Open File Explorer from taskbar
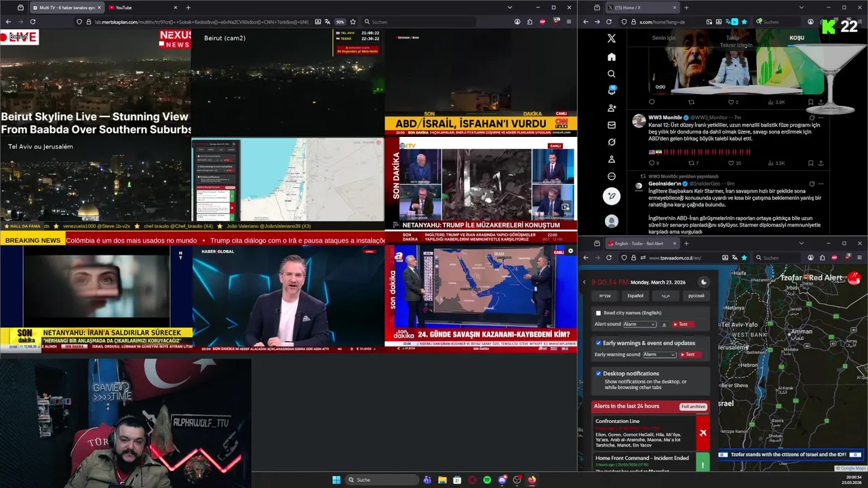Screen dimensions: 868x488 [x=442, y=480]
